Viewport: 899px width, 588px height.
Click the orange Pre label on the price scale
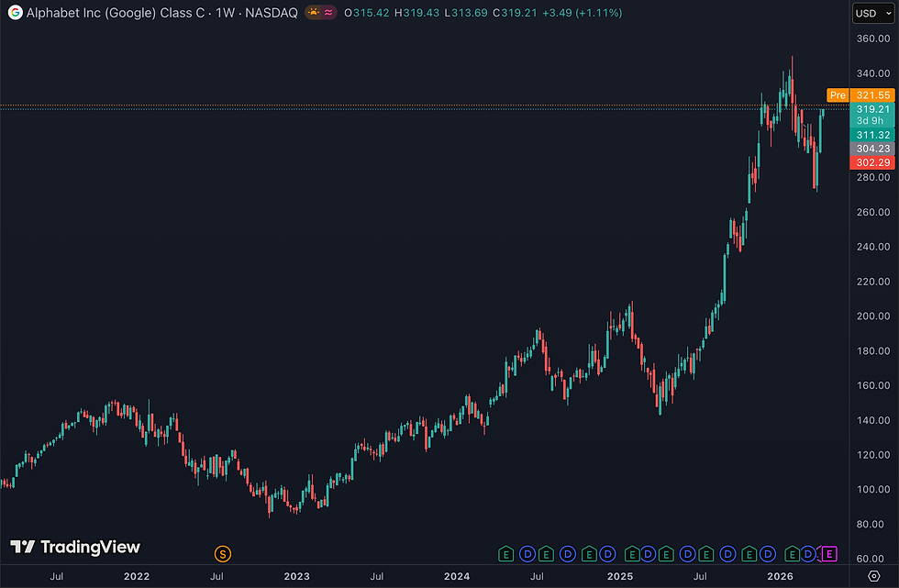(x=838, y=95)
